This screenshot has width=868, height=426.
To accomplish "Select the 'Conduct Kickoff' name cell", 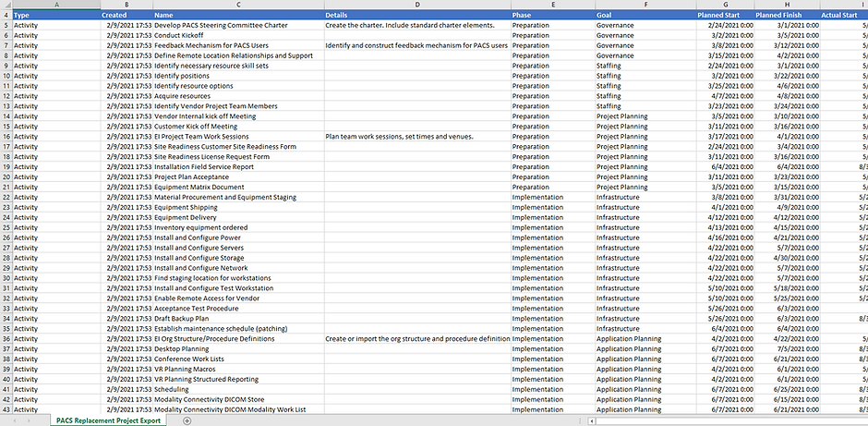I will coord(238,35).
